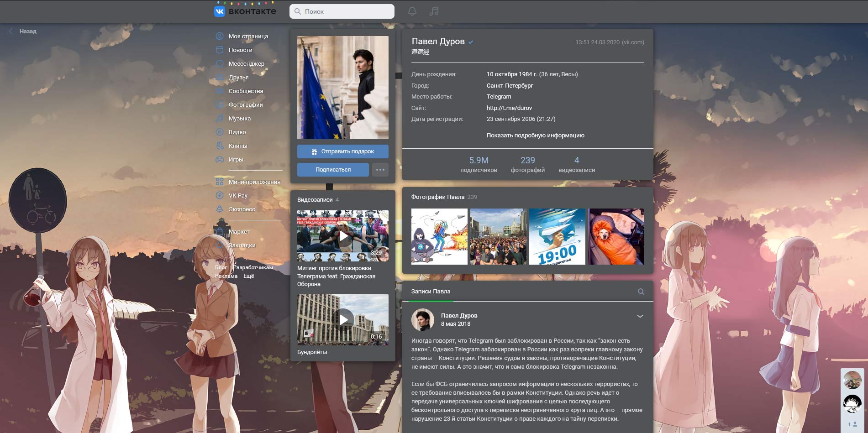This screenshot has height=433, width=868.
Task: Click Отправить подарок button
Action: coord(343,151)
